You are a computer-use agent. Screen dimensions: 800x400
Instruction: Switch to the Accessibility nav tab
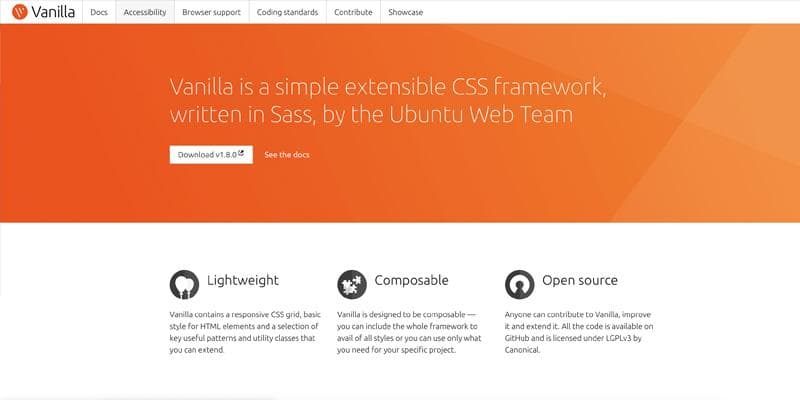click(x=145, y=12)
